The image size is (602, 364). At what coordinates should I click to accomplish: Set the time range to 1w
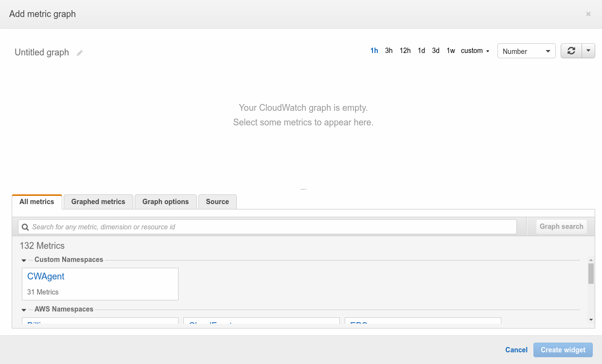pyautogui.click(x=451, y=51)
